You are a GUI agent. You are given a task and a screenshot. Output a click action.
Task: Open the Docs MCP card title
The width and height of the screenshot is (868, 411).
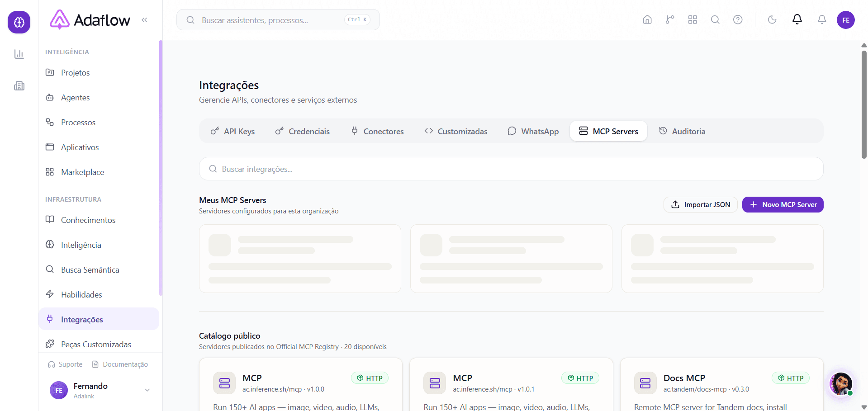point(684,378)
